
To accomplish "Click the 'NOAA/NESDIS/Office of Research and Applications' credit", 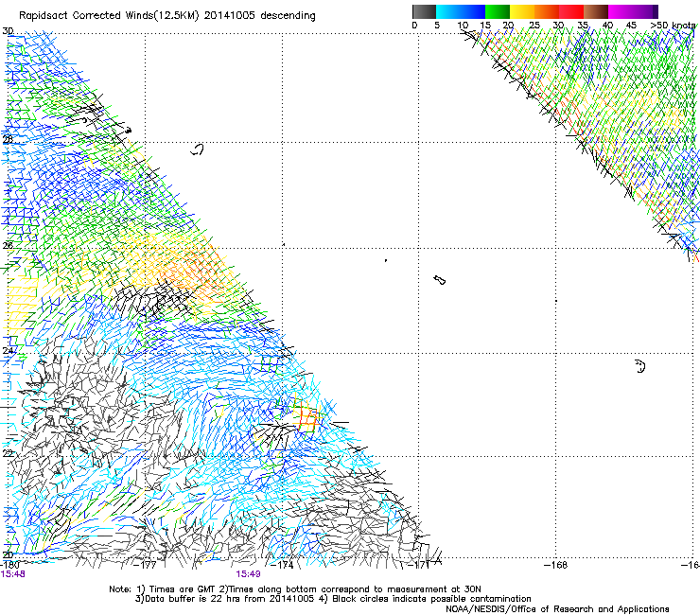I will (x=557, y=608).
